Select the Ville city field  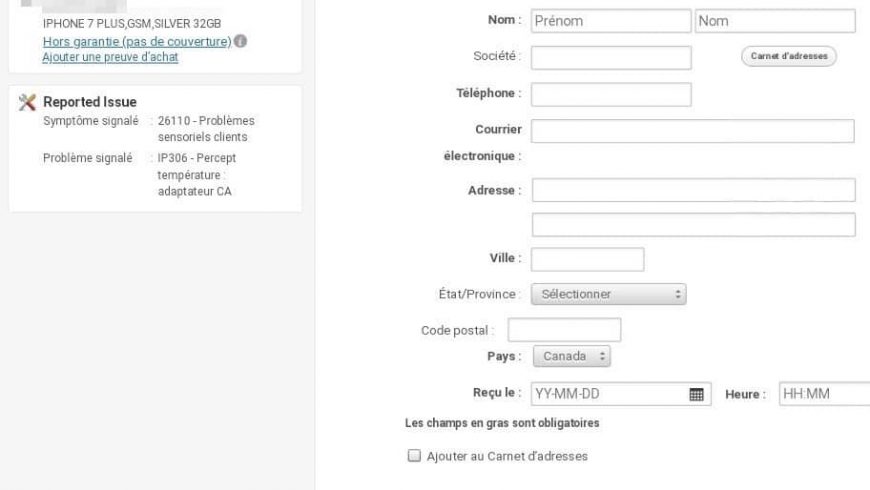click(x=587, y=259)
